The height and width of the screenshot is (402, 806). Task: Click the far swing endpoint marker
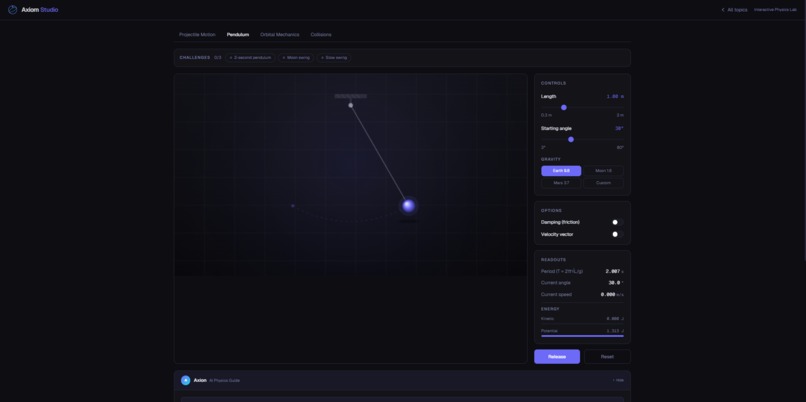[x=293, y=206]
